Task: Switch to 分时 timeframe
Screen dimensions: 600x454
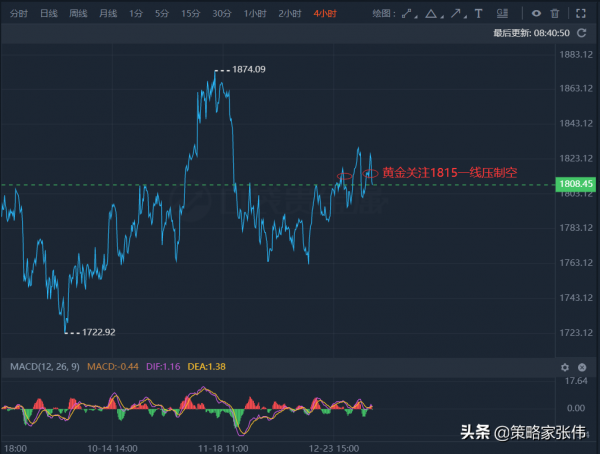Action: point(19,14)
